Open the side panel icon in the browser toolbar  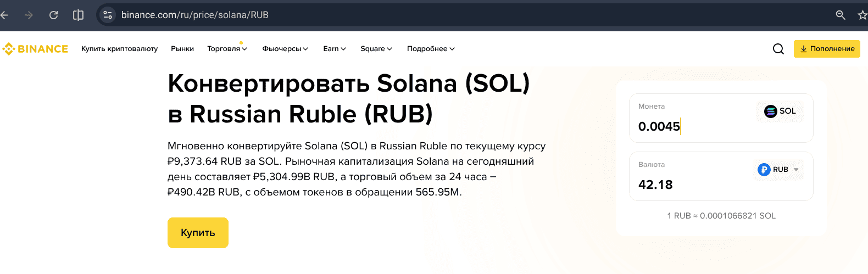[79, 15]
